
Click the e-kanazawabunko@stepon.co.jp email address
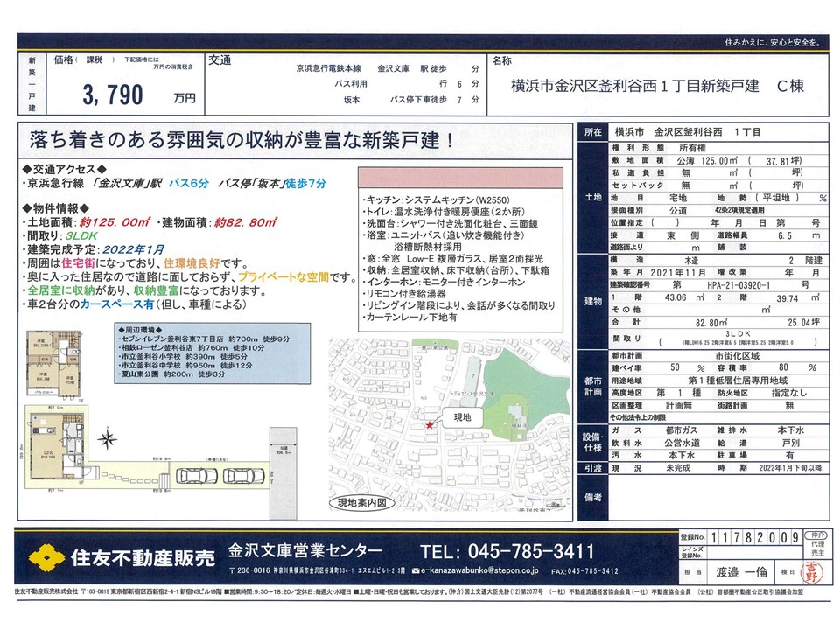coord(477,570)
